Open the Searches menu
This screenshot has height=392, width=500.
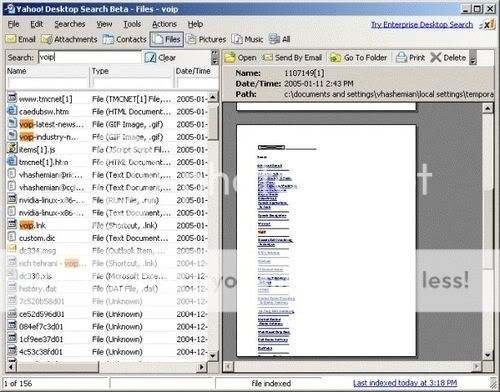tap(70, 24)
